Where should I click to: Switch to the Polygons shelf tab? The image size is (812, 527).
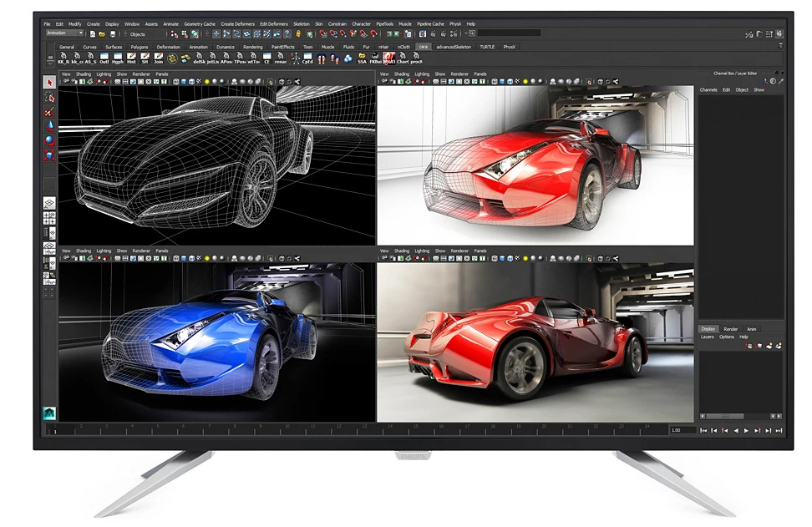(x=140, y=47)
